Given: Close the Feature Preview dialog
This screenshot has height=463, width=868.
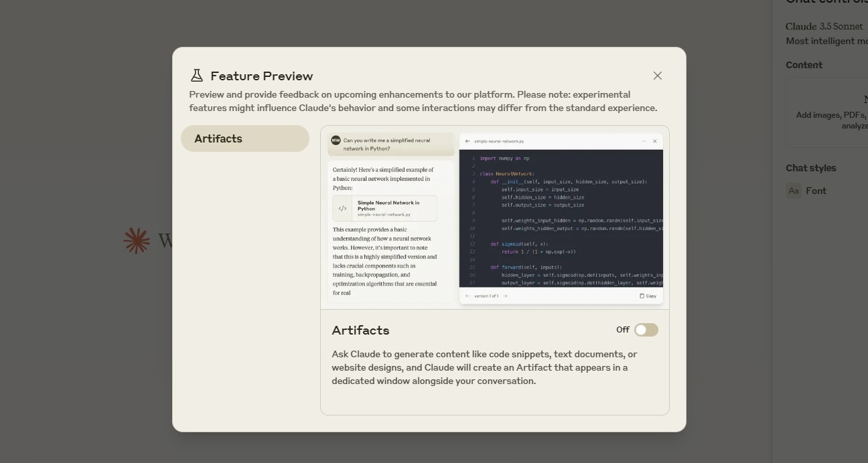Looking at the screenshot, I should coord(658,76).
